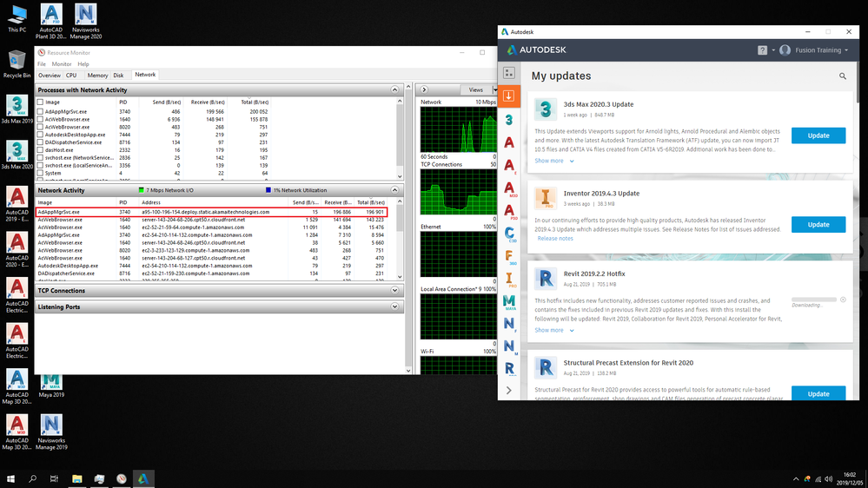Open the Inventor Release notes link
This screenshot has width=868, height=488.
point(555,239)
